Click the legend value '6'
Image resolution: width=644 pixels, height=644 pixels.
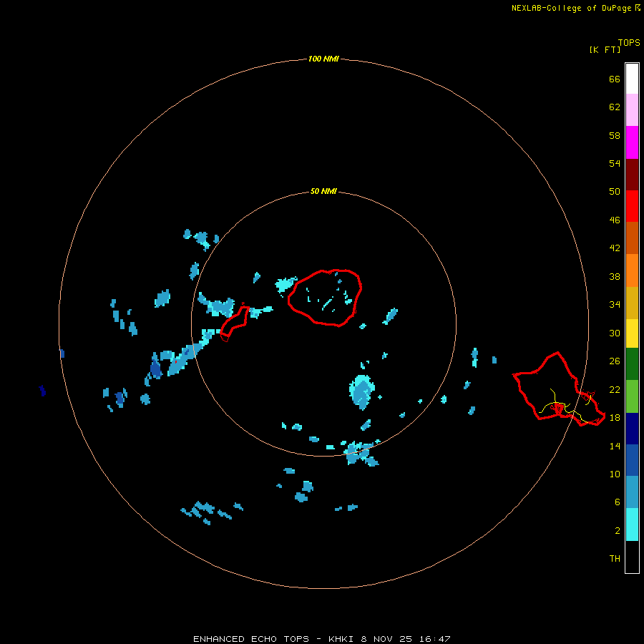(617, 502)
